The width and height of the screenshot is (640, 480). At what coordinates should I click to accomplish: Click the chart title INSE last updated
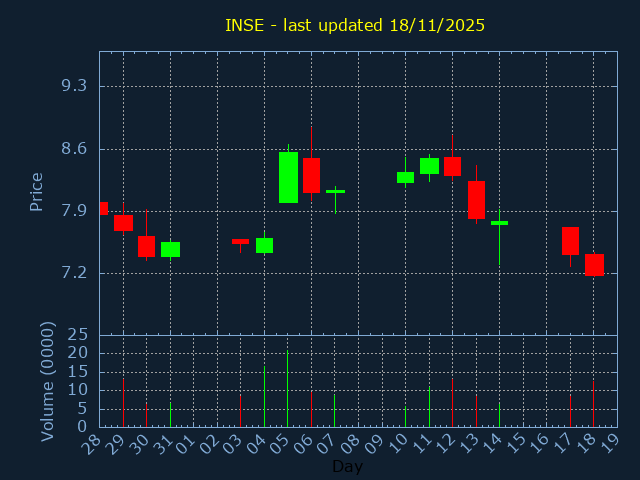tap(355, 25)
